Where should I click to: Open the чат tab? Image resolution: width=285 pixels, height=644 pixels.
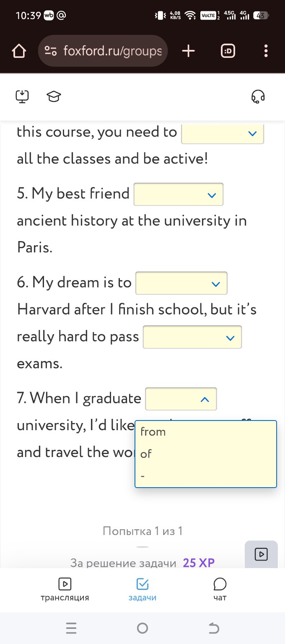tap(220, 589)
